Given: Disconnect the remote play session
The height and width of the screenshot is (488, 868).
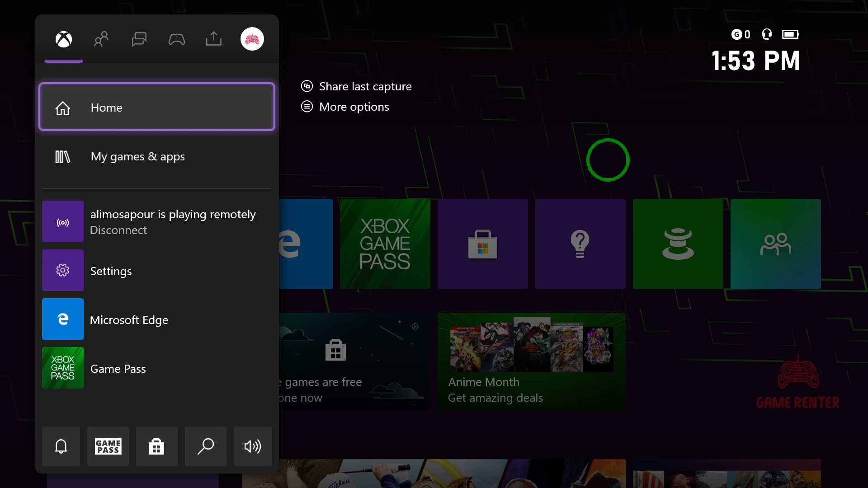Looking at the screenshot, I should pyautogui.click(x=118, y=230).
